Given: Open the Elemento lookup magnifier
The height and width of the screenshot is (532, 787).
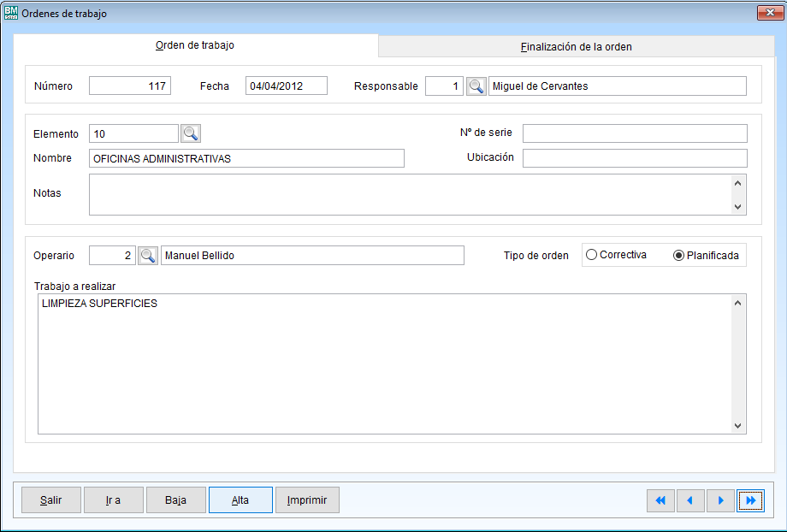Looking at the screenshot, I should (190, 133).
